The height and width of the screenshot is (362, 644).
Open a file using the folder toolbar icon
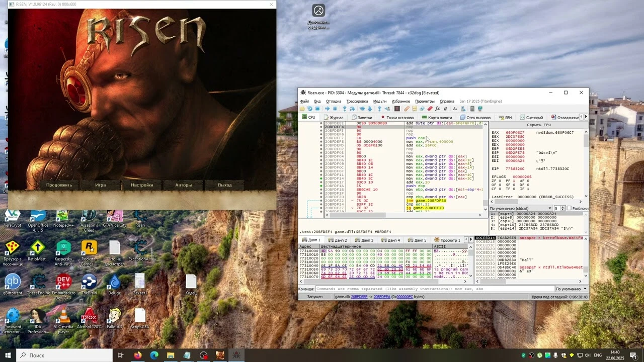click(x=303, y=108)
